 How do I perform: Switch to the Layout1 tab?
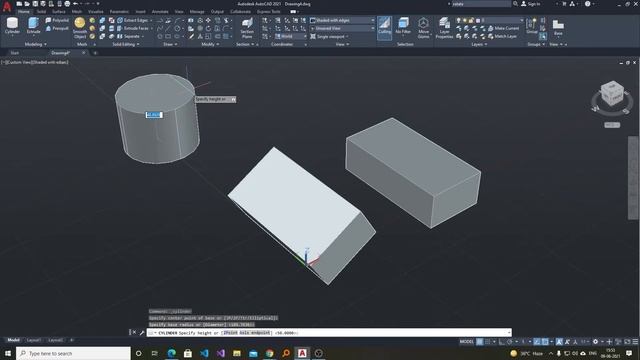coord(33,340)
